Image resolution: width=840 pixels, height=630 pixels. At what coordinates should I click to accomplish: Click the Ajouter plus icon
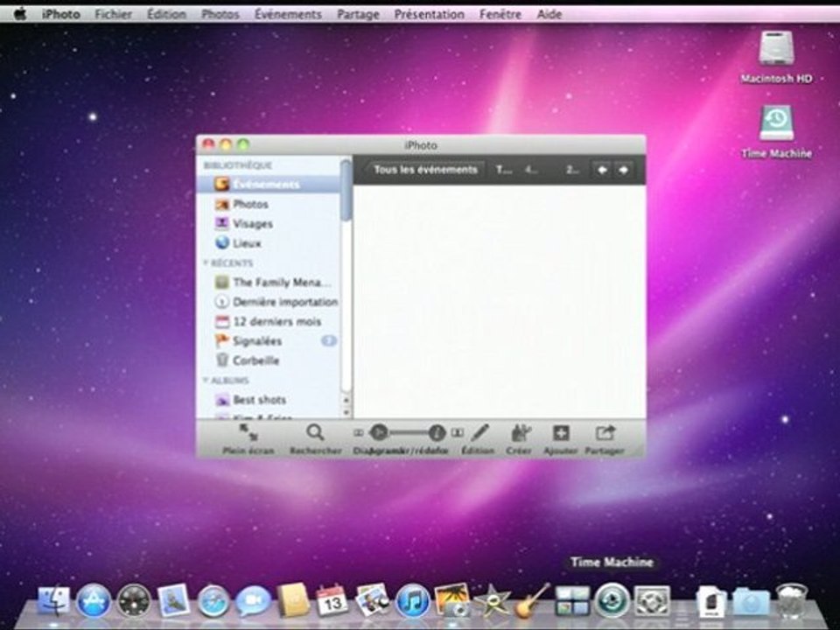pos(561,433)
